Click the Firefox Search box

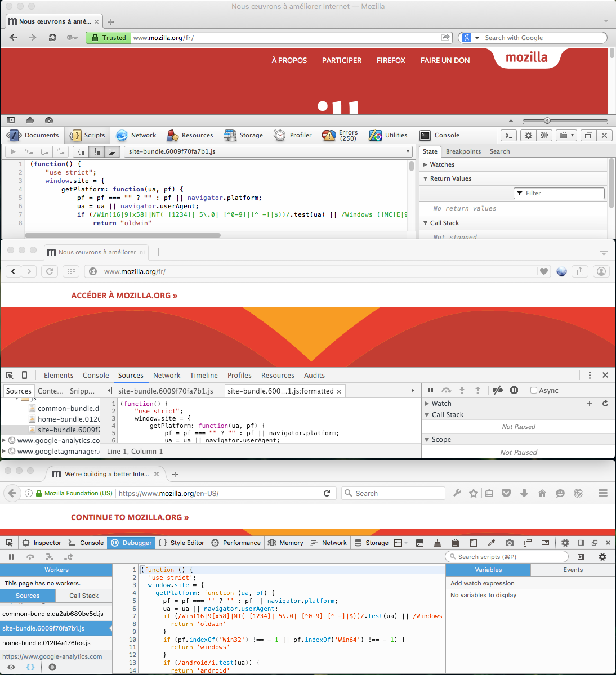(393, 493)
